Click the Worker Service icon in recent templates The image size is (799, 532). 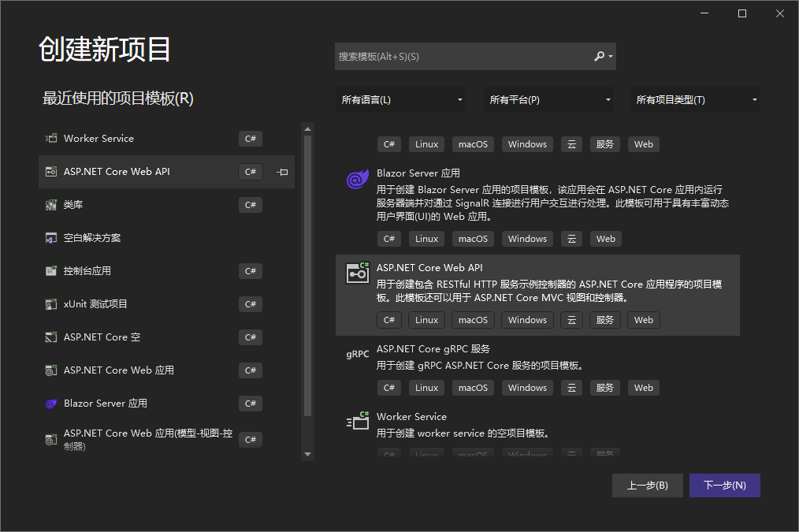click(x=51, y=139)
